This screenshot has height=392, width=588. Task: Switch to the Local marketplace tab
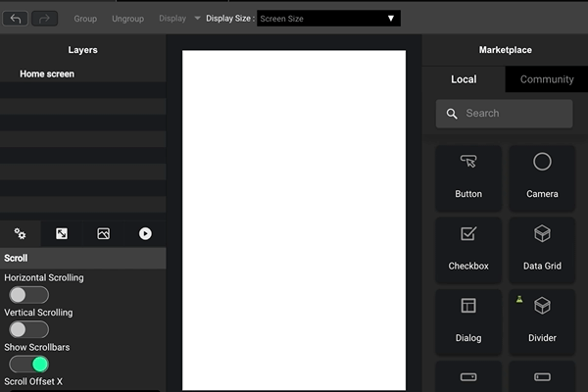tap(464, 79)
